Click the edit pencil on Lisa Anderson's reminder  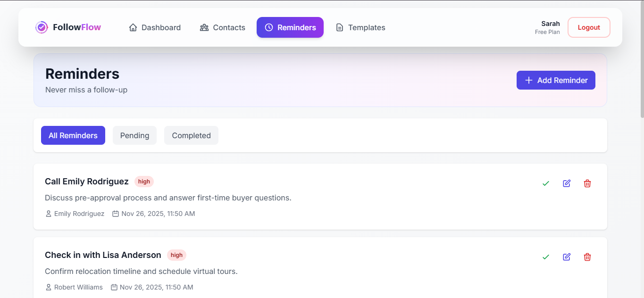[567, 257]
